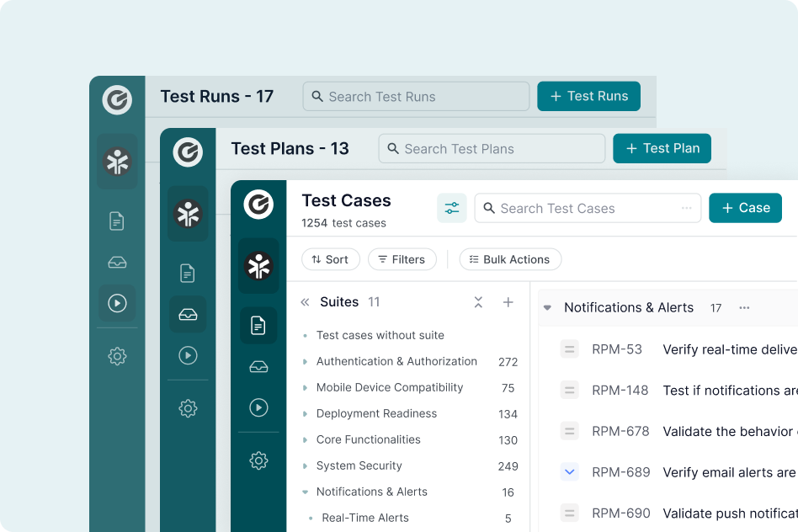This screenshot has height=532, width=798.
Task: Focus the Search Test Cases field
Action: click(x=588, y=208)
